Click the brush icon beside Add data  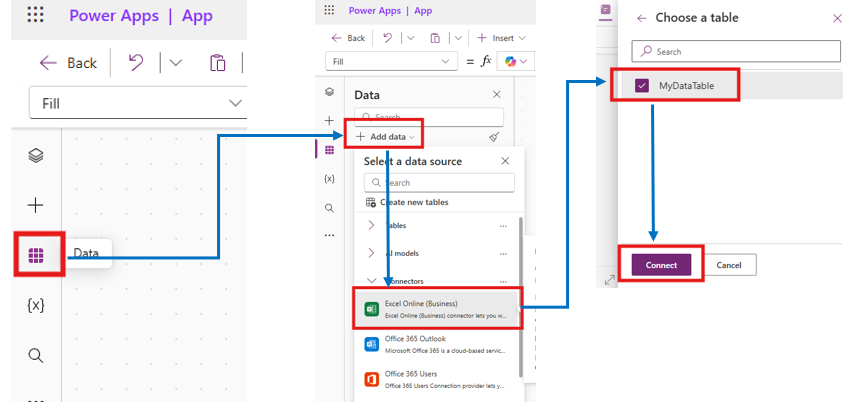point(494,137)
